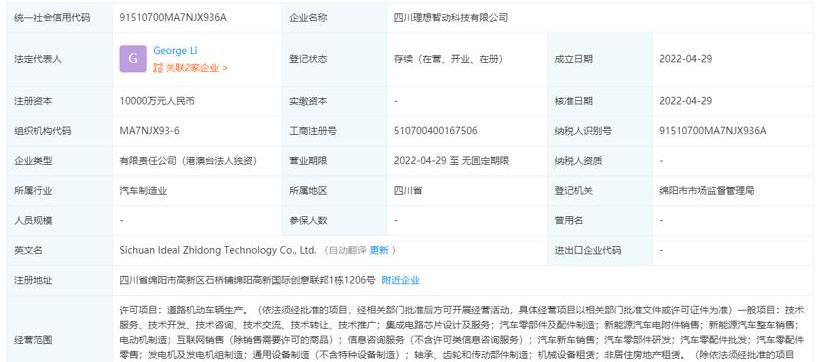Image resolution: width=820 pixels, height=362 pixels.
Task: Click the purple G avatar icon
Action: tap(133, 59)
